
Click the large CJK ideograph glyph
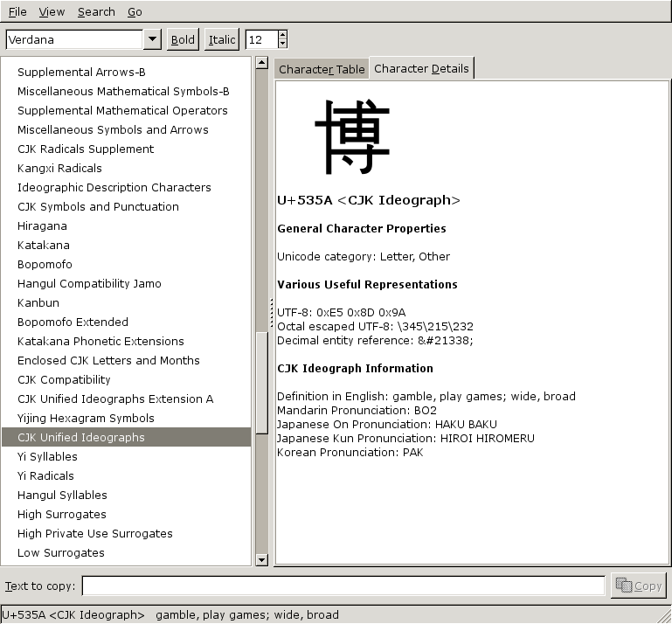352,136
